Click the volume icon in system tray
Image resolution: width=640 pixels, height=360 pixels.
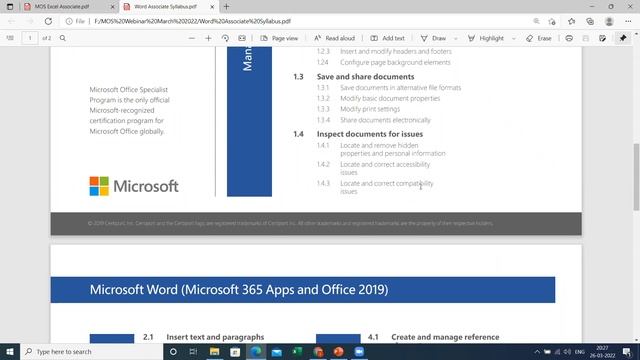[x=567, y=351]
